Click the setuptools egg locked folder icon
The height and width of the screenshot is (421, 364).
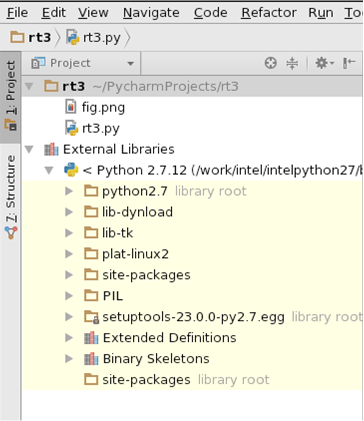pyautogui.click(x=91, y=317)
